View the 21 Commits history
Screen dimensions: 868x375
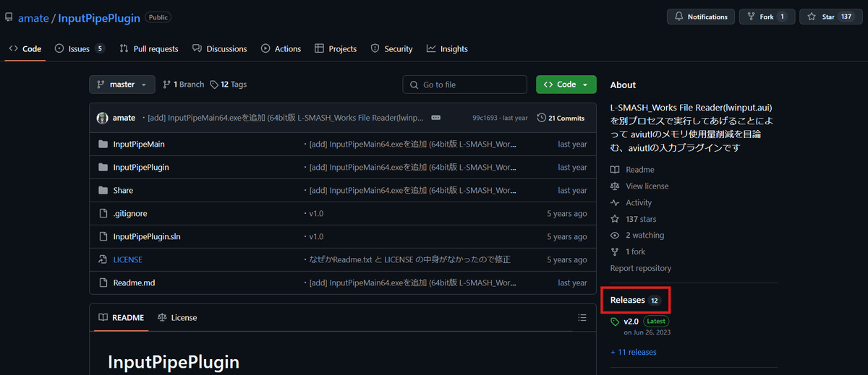tap(561, 118)
